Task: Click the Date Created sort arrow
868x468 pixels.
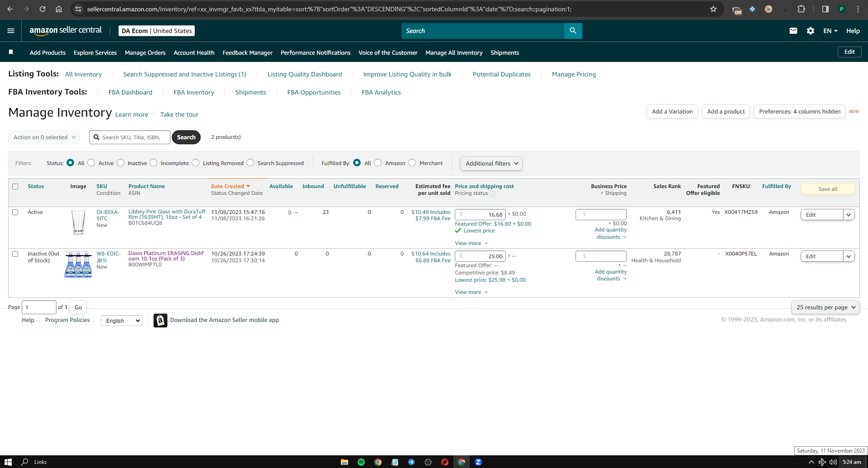Action: (248, 186)
